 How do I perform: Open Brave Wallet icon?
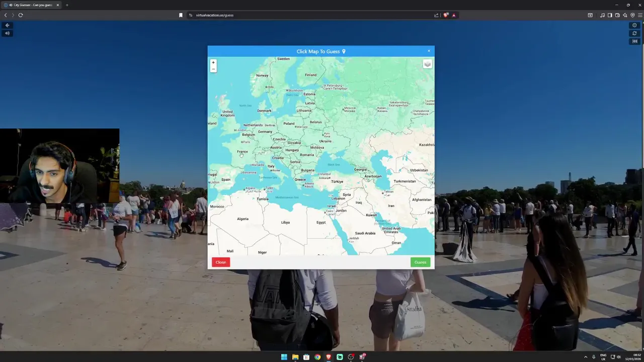click(617, 15)
